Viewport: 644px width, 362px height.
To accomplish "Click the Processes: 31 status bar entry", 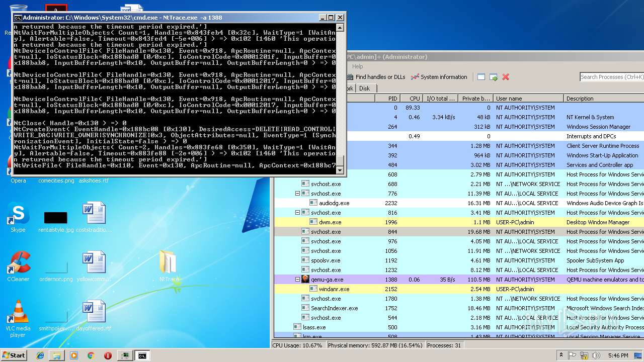I will tap(444, 345).
